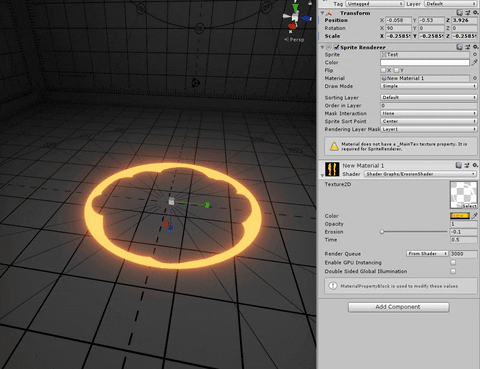This screenshot has height=369, width=480.
Task: Open the Draw Mode dropdown
Action: [429, 86]
